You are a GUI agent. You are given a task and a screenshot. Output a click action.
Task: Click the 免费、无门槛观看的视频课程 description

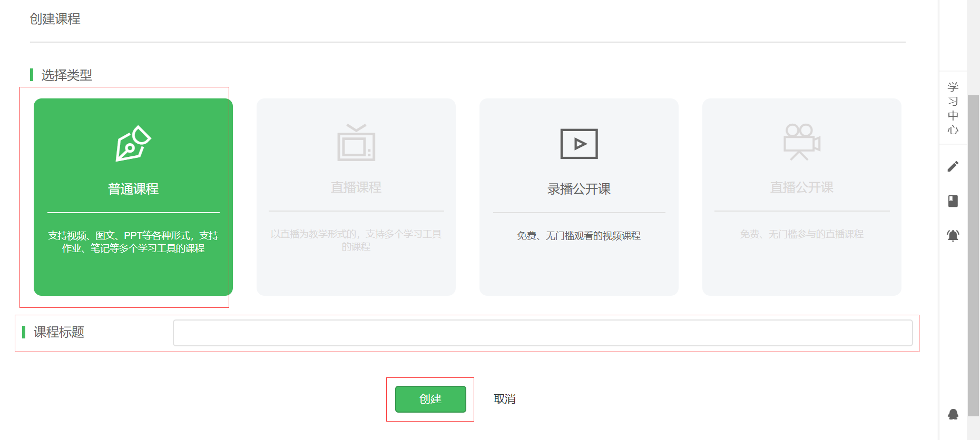click(x=579, y=236)
